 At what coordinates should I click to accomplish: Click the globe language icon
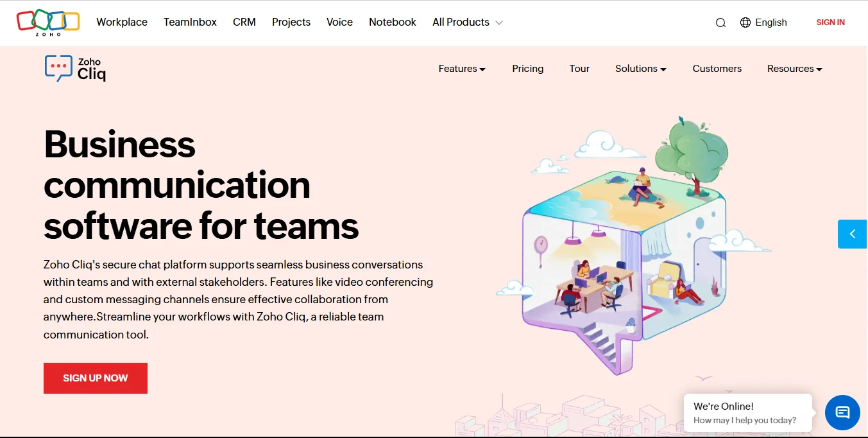745,22
